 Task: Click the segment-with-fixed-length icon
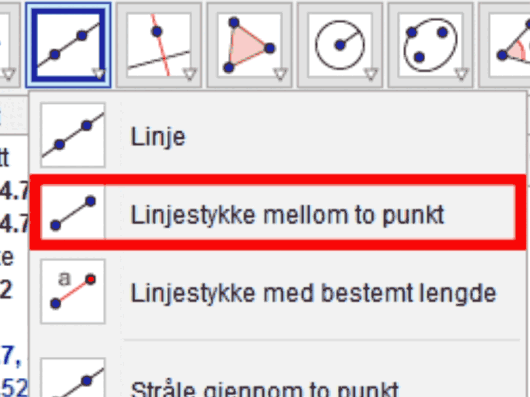(x=73, y=292)
